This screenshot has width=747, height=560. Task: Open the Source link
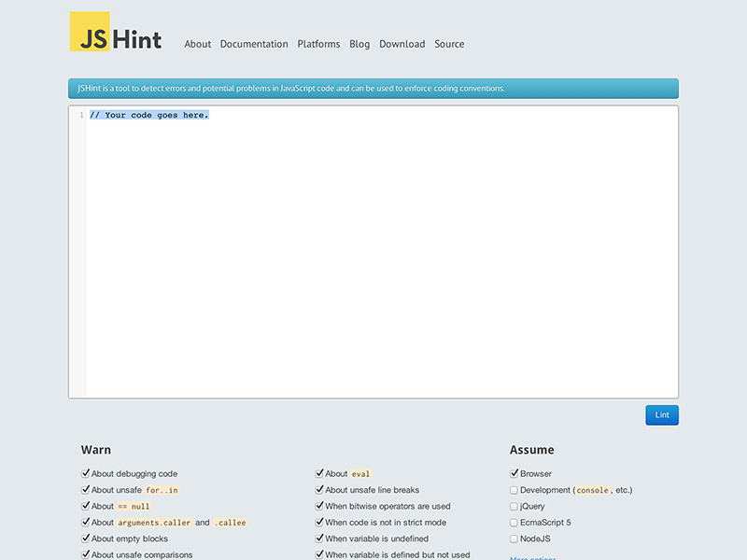[x=449, y=44]
